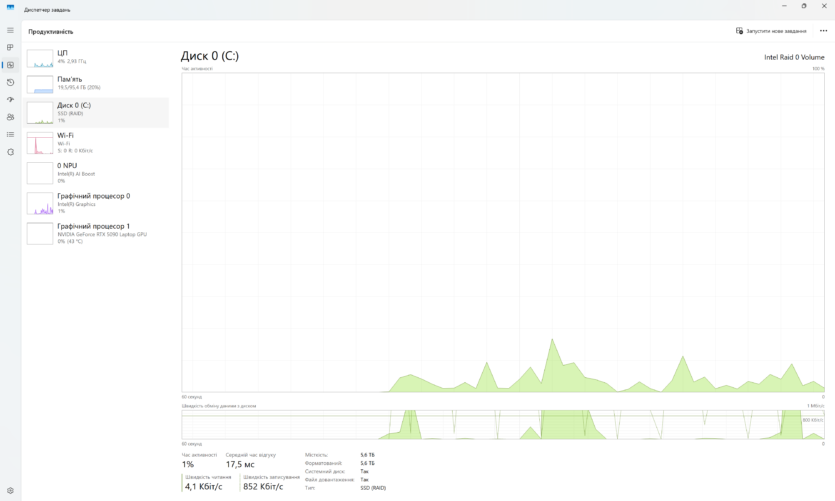Click the Intel Raid 0 Volume label
835x501 pixels.
pos(794,57)
